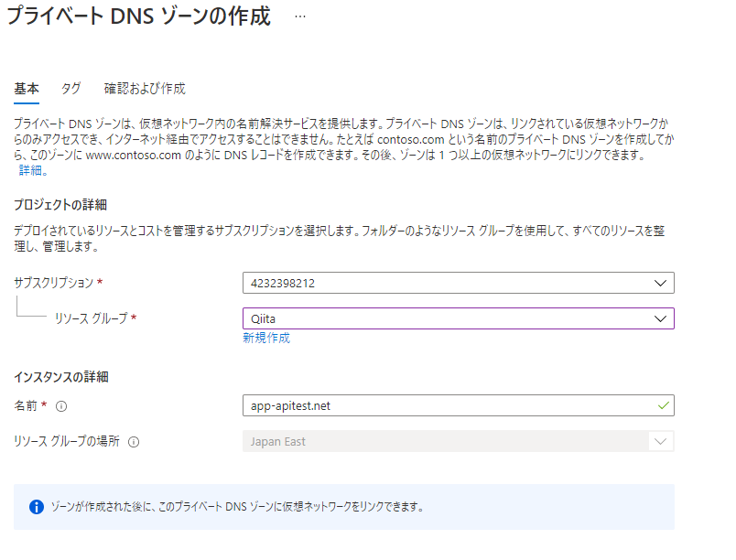
Task: Switch to the タグ tab
Action: 70,89
